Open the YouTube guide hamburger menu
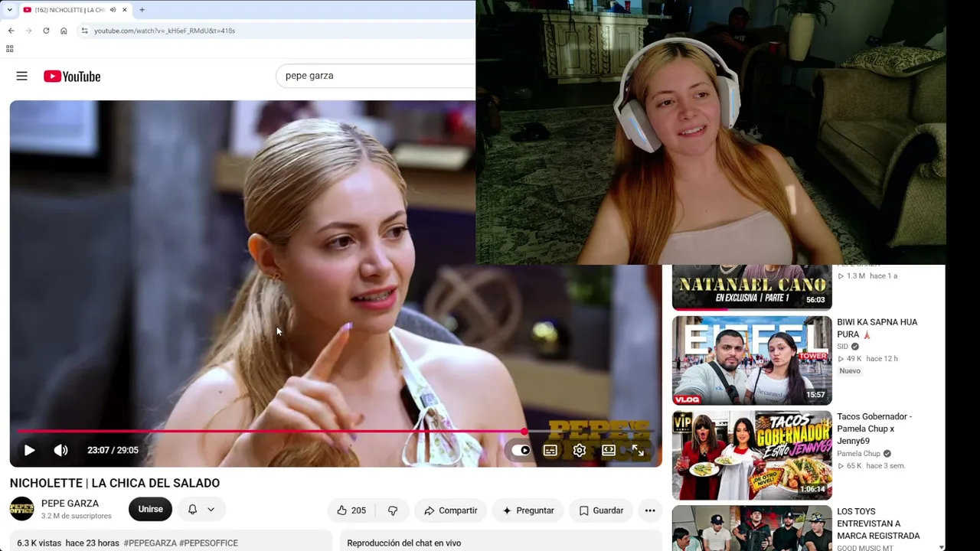The height and width of the screenshot is (551, 980). tap(21, 76)
